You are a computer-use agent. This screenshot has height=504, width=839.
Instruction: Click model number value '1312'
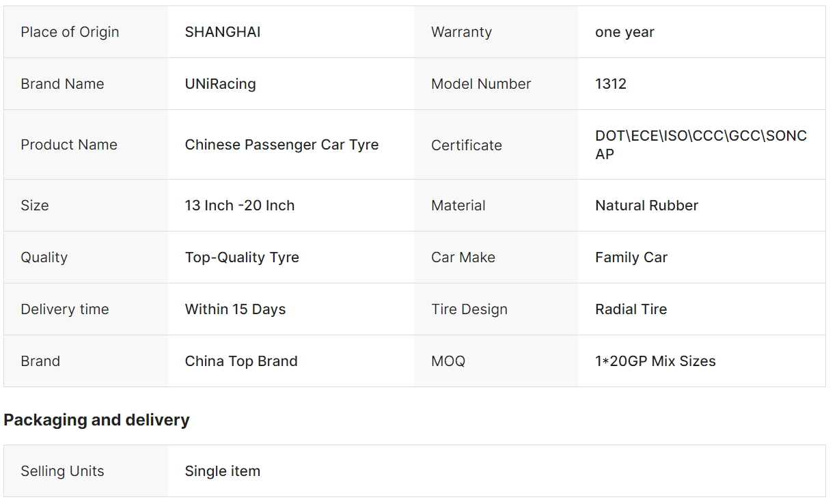pyautogui.click(x=611, y=84)
